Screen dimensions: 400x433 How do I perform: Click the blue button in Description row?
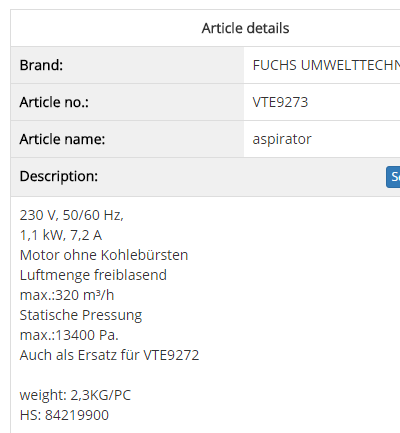393,177
